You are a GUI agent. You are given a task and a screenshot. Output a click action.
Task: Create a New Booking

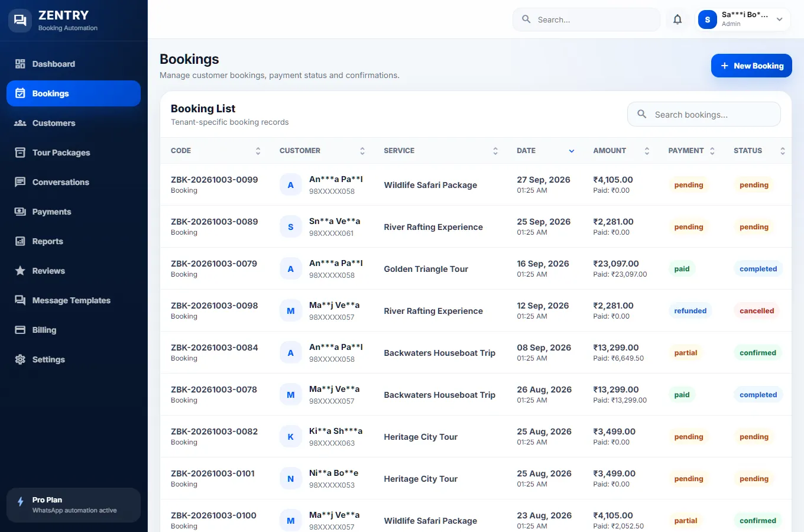pyautogui.click(x=751, y=66)
